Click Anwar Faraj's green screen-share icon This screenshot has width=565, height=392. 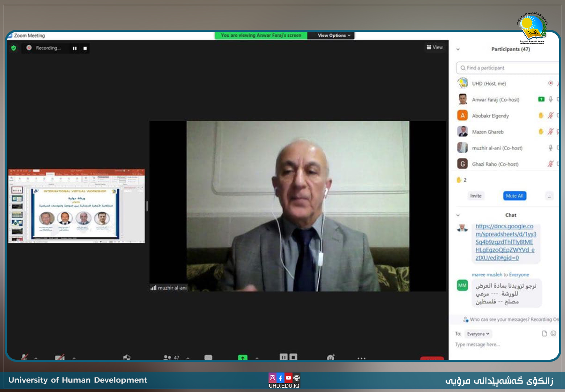point(541,99)
